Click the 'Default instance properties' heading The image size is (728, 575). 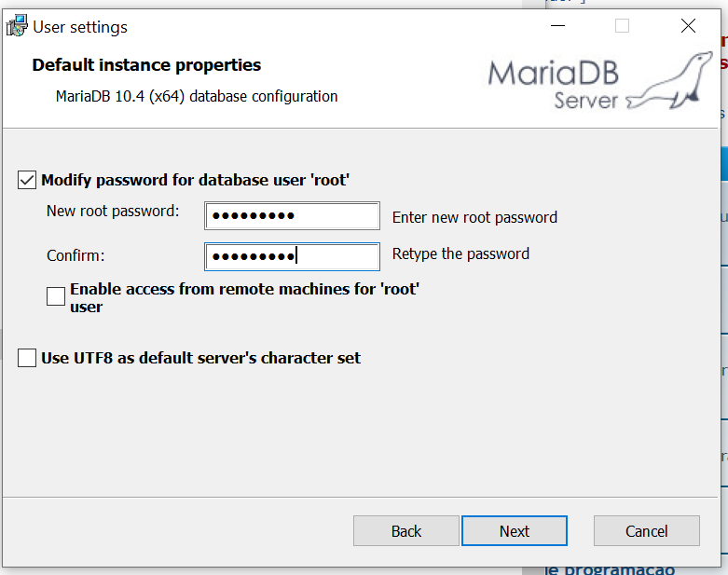(x=146, y=65)
